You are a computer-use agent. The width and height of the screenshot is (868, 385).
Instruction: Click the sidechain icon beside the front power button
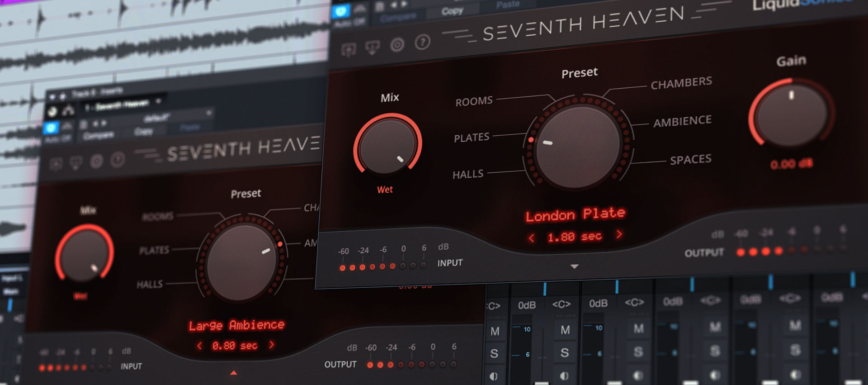point(360,9)
